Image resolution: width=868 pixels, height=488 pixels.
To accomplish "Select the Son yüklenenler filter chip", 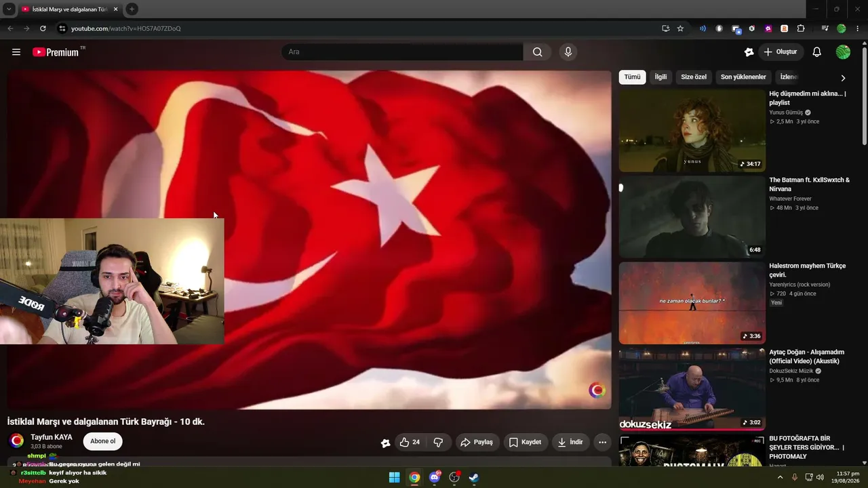I will point(743,77).
